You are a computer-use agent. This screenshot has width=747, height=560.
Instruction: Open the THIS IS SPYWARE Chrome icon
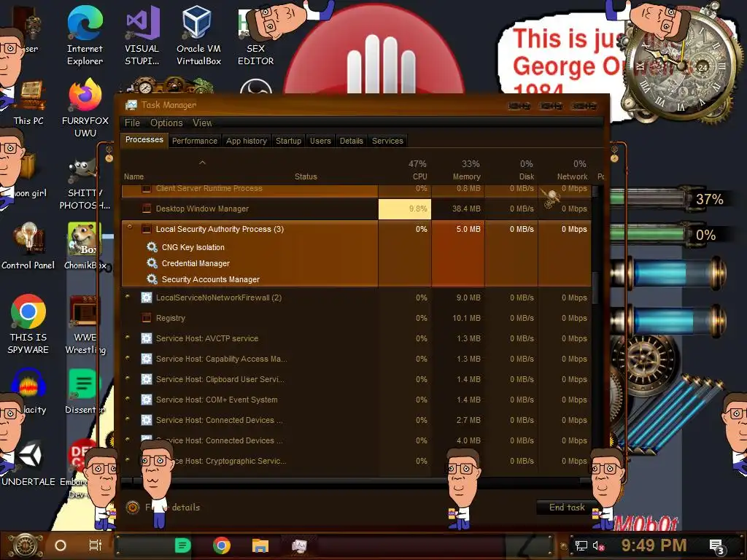[x=28, y=324]
